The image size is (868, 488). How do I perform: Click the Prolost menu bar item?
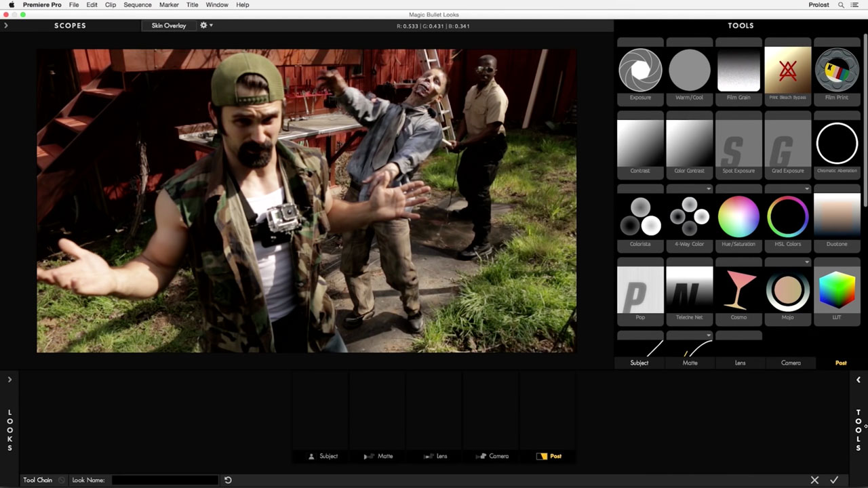(x=819, y=5)
